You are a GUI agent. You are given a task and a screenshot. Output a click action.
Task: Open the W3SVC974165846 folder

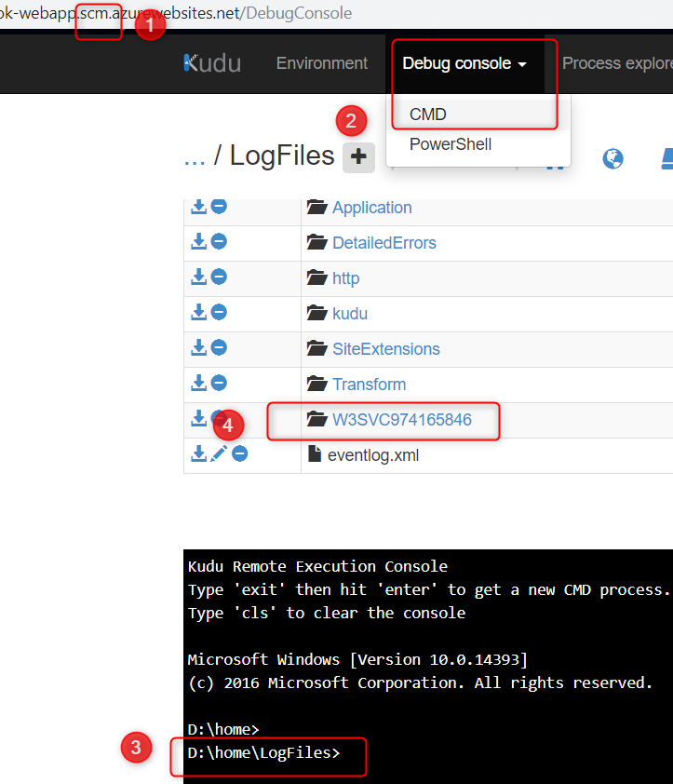point(402,420)
